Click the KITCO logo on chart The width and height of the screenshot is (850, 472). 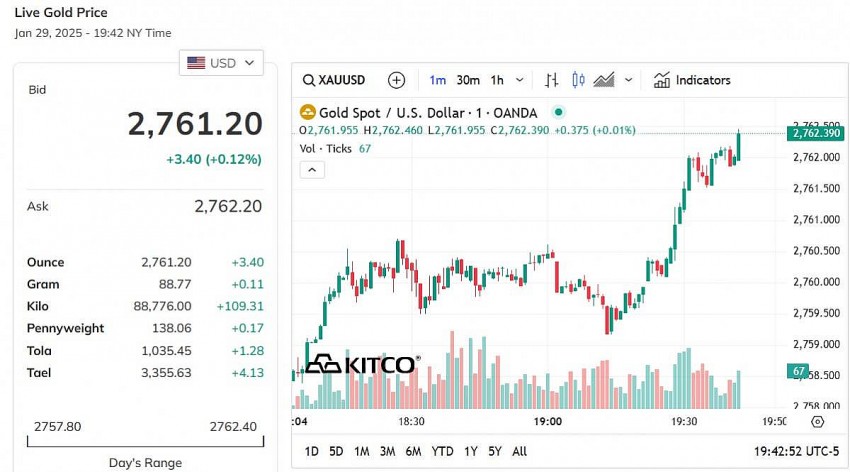360,365
